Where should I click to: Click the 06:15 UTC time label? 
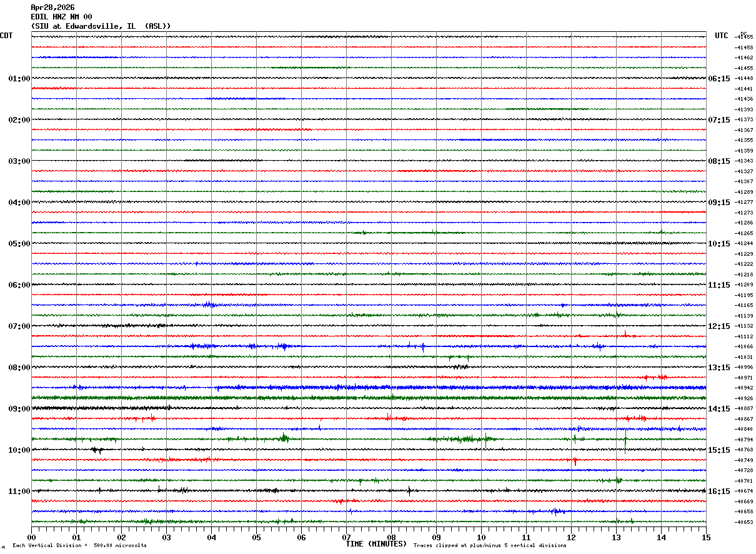719,79
